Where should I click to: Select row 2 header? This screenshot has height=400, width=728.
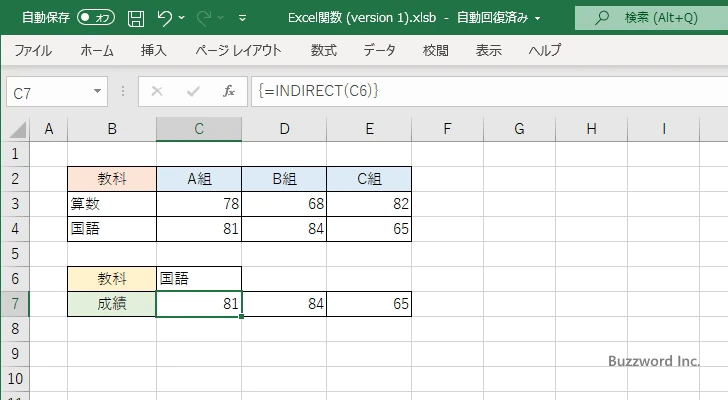[15, 179]
